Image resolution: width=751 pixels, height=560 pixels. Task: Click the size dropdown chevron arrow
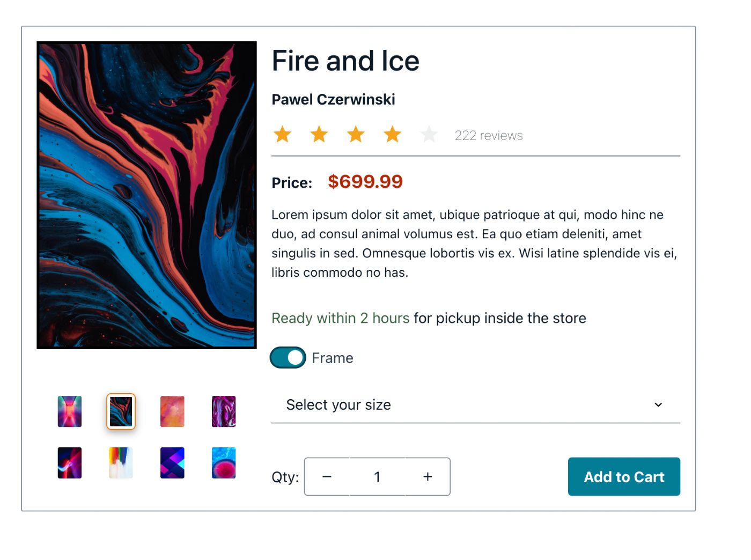pos(658,405)
